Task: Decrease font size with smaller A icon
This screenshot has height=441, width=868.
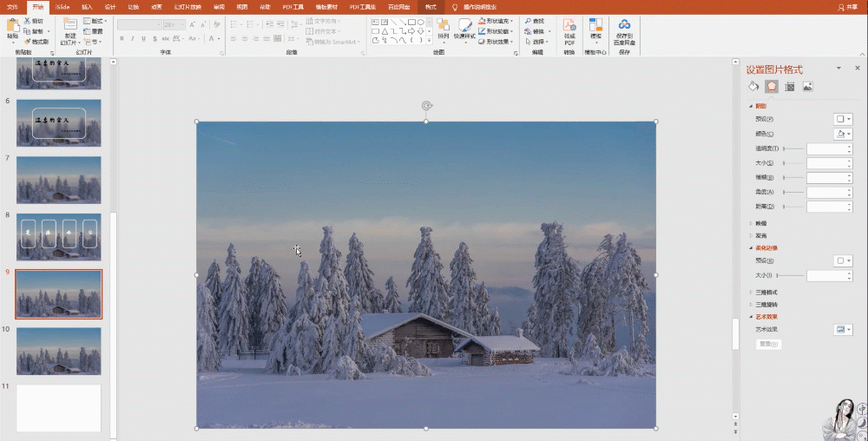Action: tap(203, 25)
